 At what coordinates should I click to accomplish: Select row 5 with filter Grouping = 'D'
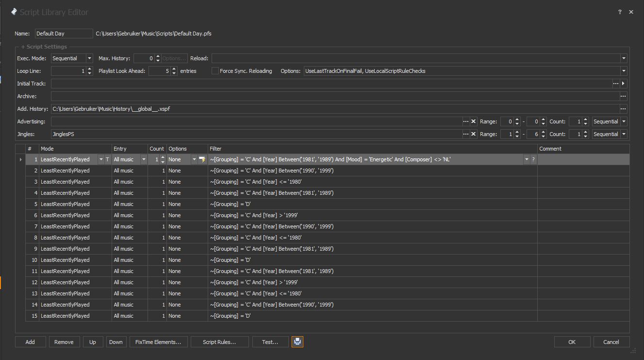coord(322,204)
